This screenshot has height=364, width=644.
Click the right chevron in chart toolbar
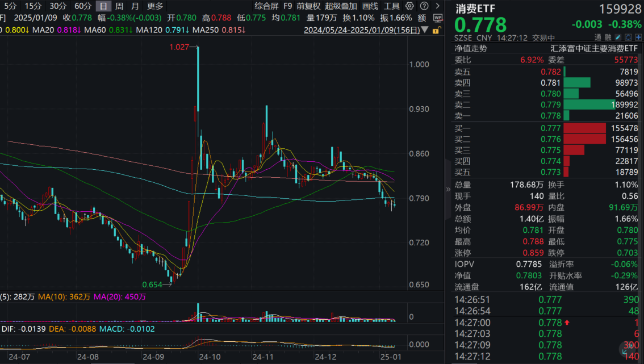438,6
